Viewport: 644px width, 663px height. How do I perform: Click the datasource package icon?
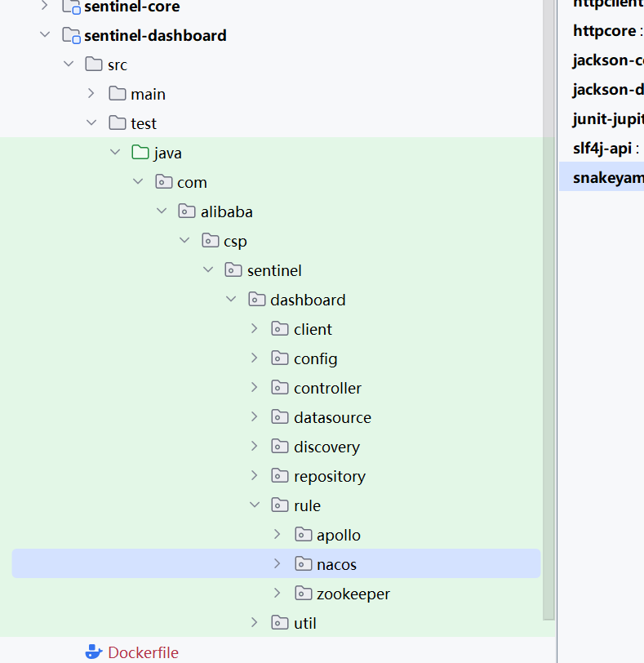pyautogui.click(x=280, y=417)
